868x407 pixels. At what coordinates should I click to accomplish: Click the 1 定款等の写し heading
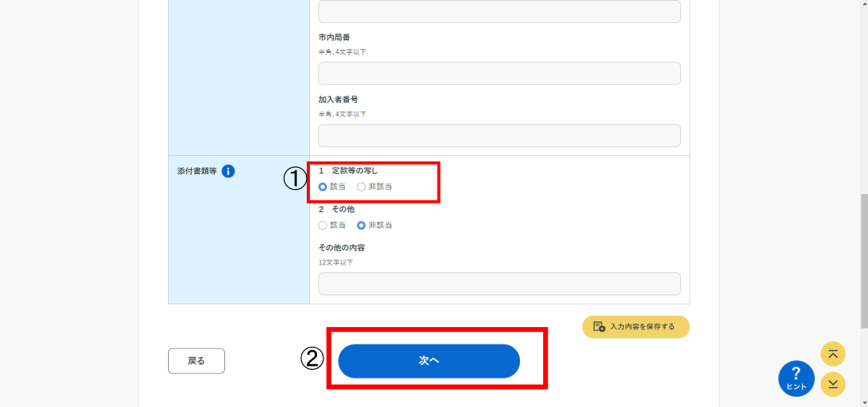click(348, 171)
